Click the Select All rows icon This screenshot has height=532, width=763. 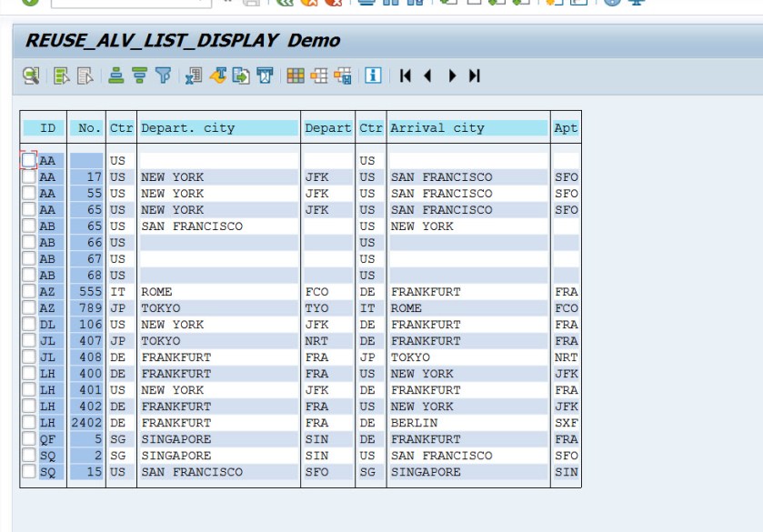click(62, 76)
